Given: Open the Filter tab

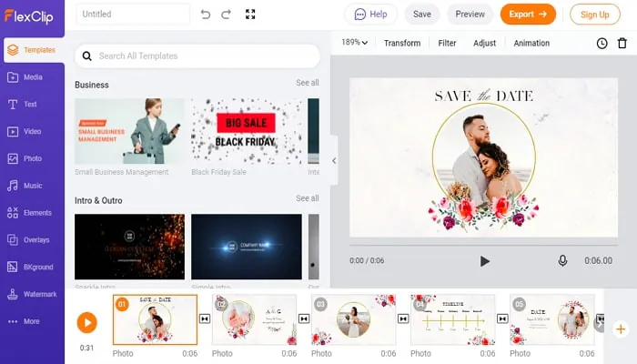Looking at the screenshot, I should point(447,43).
